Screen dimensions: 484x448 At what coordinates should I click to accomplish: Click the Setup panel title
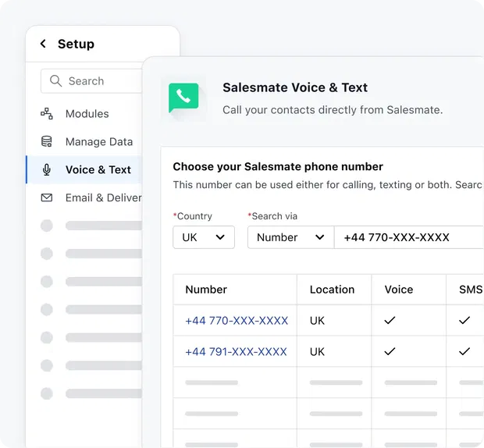click(x=76, y=44)
